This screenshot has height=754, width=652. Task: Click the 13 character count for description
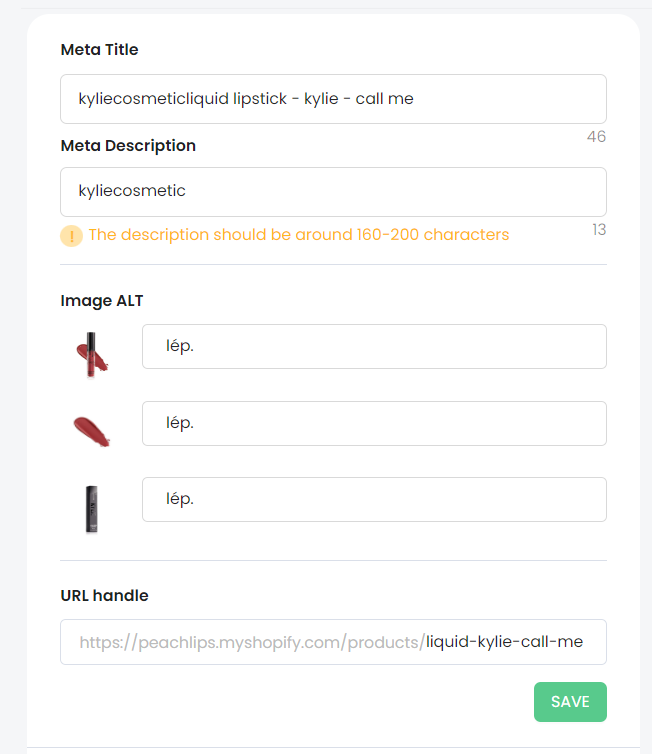(599, 230)
